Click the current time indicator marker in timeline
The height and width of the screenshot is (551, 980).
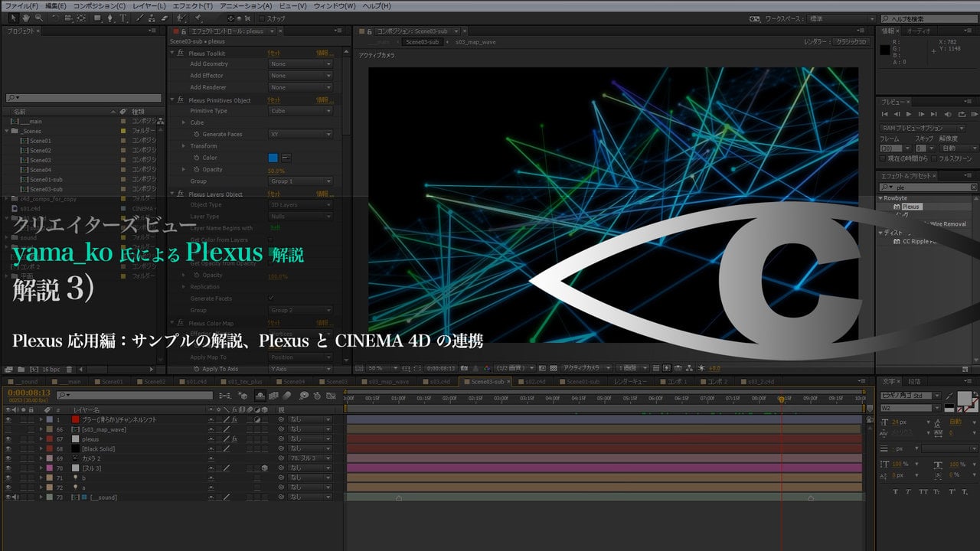tap(782, 399)
